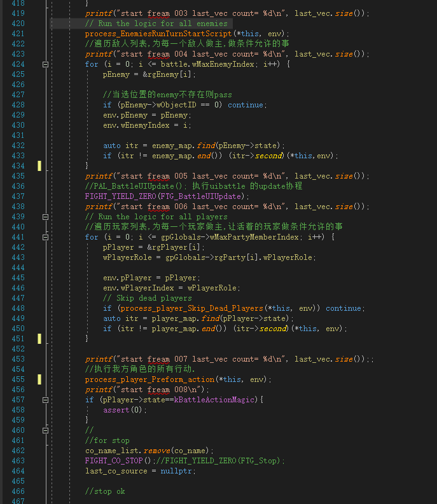The image size is (437, 504).
Task: Click process_player_Skip_Dead_Players call
Action: pyautogui.click(x=219, y=309)
